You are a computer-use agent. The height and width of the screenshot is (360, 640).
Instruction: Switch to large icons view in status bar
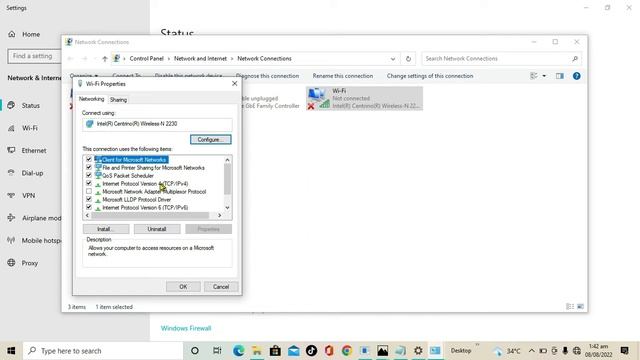tap(580, 307)
